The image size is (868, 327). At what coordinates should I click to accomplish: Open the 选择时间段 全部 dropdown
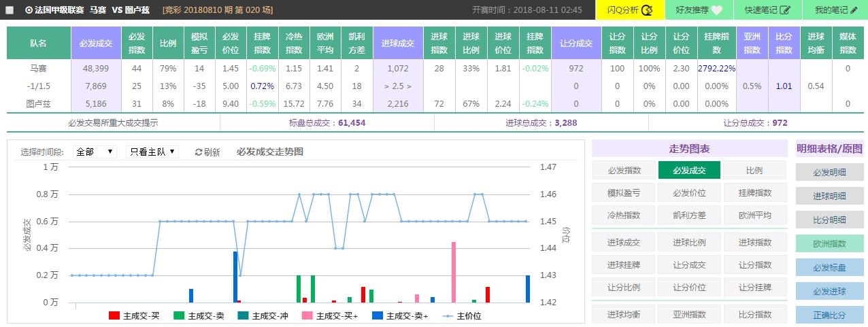pos(95,152)
